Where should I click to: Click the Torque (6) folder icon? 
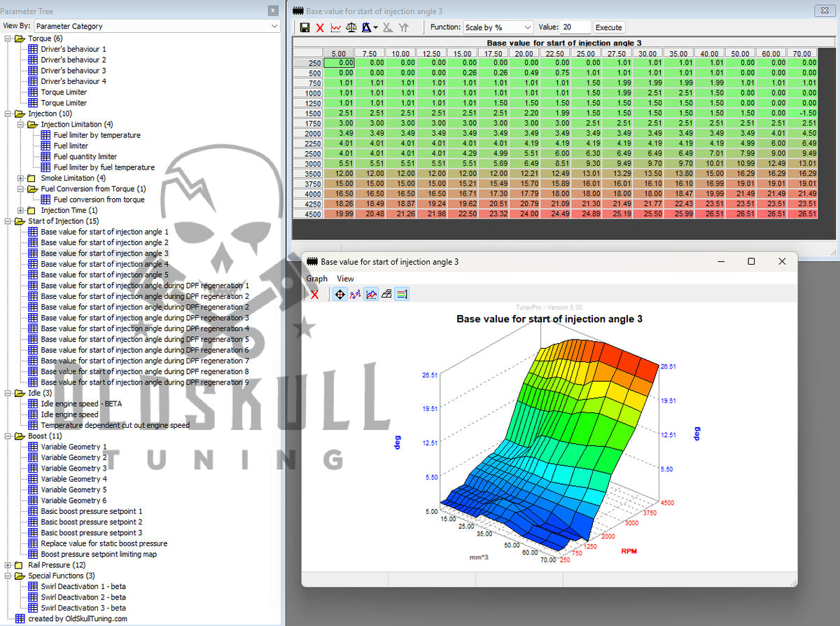(20, 38)
